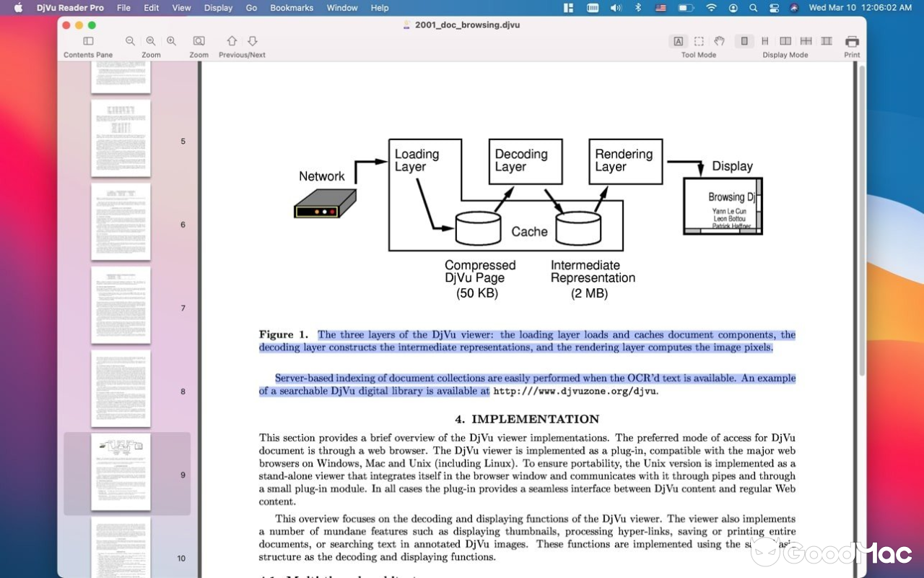924x578 pixels.
Task: Switch to the last display mode icon
Action: pos(827,41)
